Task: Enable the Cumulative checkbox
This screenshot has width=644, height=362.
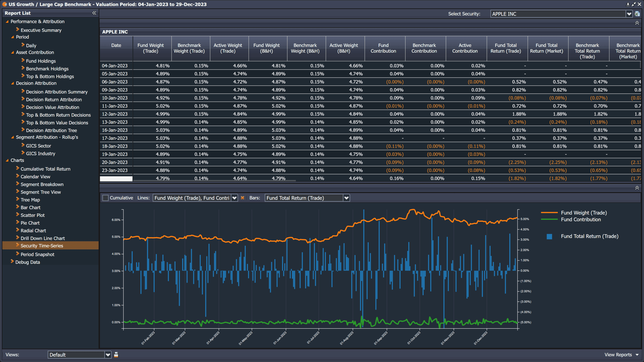Action: click(105, 198)
